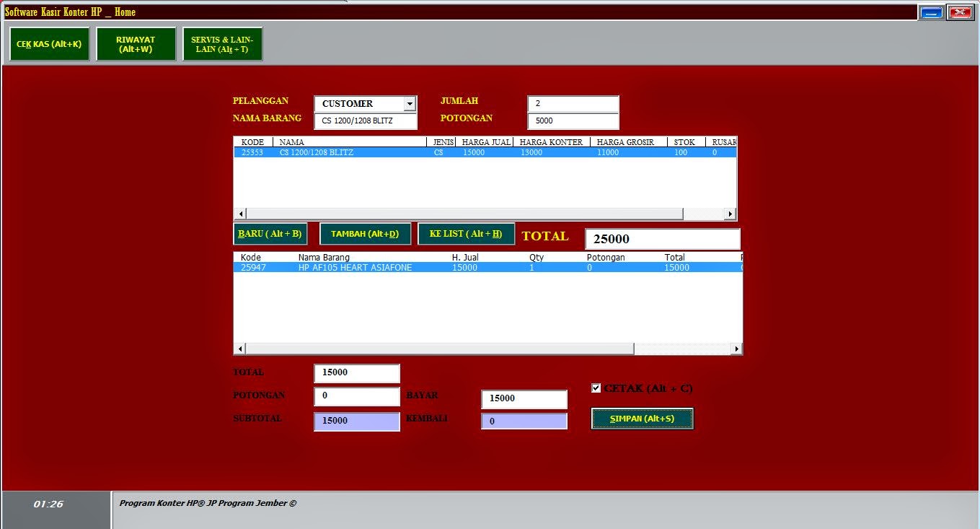Select the HP AF105 HEART ASIAFONE list entry
980x529 pixels.
click(x=433, y=267)
